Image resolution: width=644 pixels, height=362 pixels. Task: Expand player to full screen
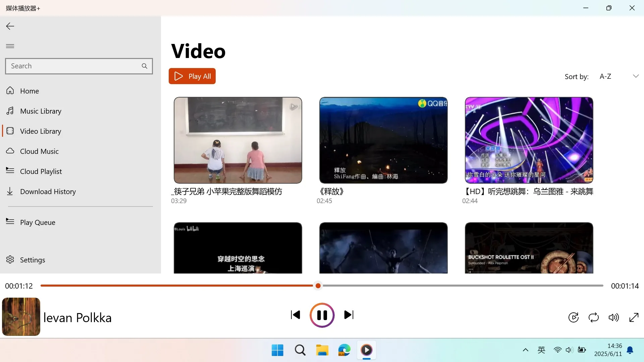coord(634,317)
